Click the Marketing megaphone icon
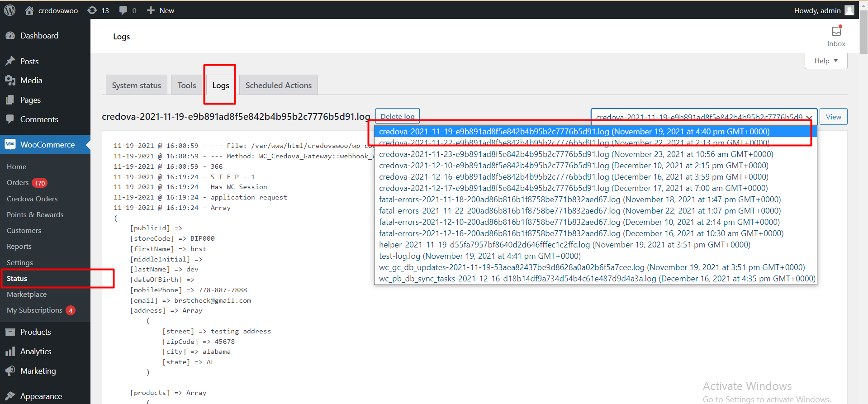 (10, 371)
